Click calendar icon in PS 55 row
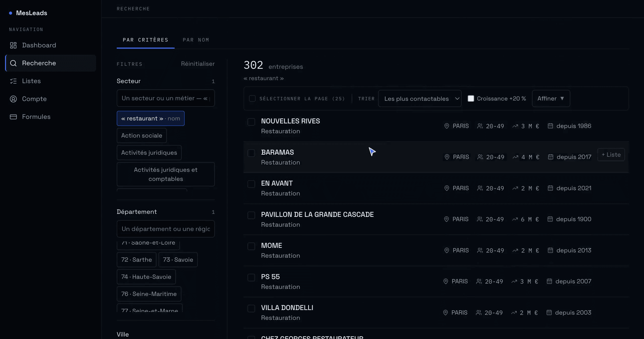This screenshot has height=339, width=644. click(549, 281)
